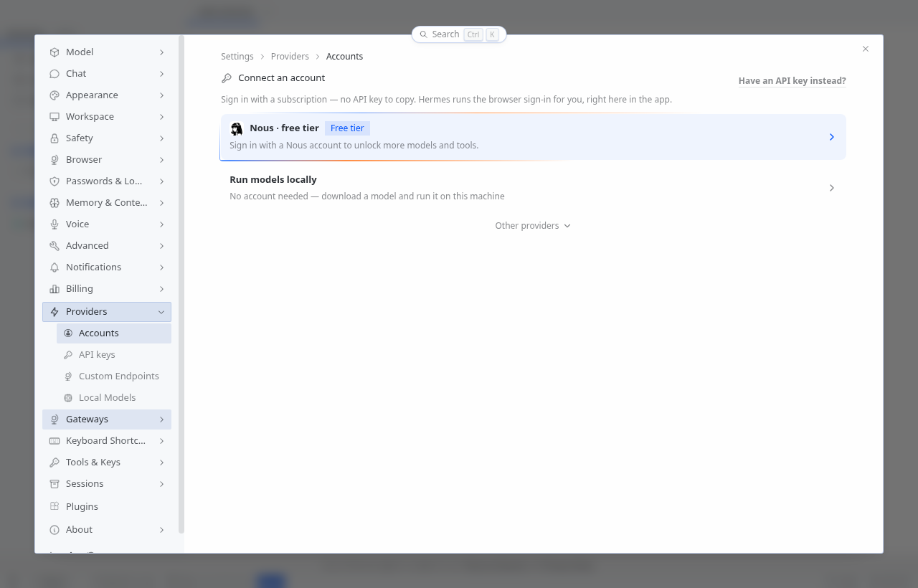Viewport: 918px width, 588px height.
Task: Expand the Voice section chevron
Action: (x=162, y=224)
